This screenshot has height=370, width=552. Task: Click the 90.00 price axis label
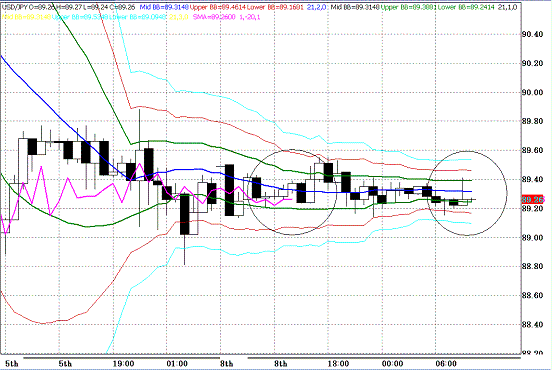point(532,92)
